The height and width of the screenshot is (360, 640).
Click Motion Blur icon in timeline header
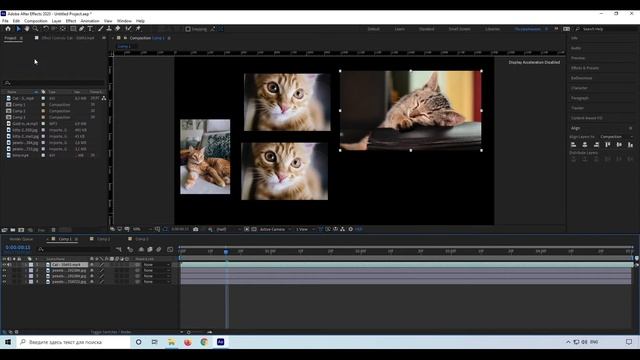click(158, 249)
